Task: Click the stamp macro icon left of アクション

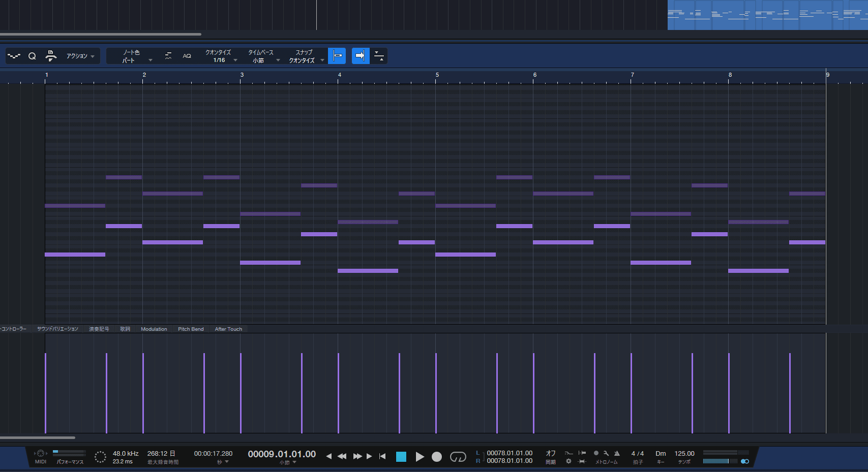Action: point(50,56)
